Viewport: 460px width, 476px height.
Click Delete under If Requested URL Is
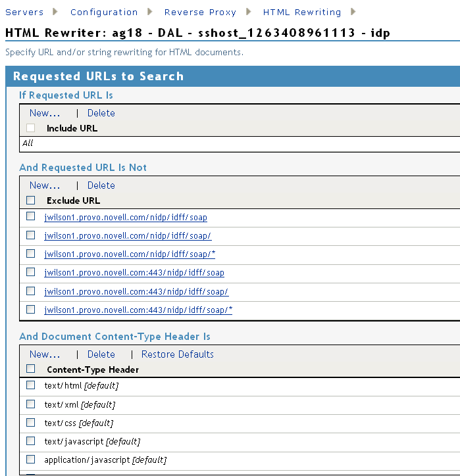coord(101,113)
